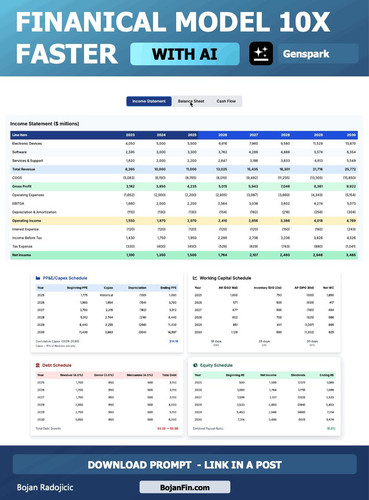369x500 pixels.
Task: Open the BojanFin.com link
Action: [x=185, y=487]
